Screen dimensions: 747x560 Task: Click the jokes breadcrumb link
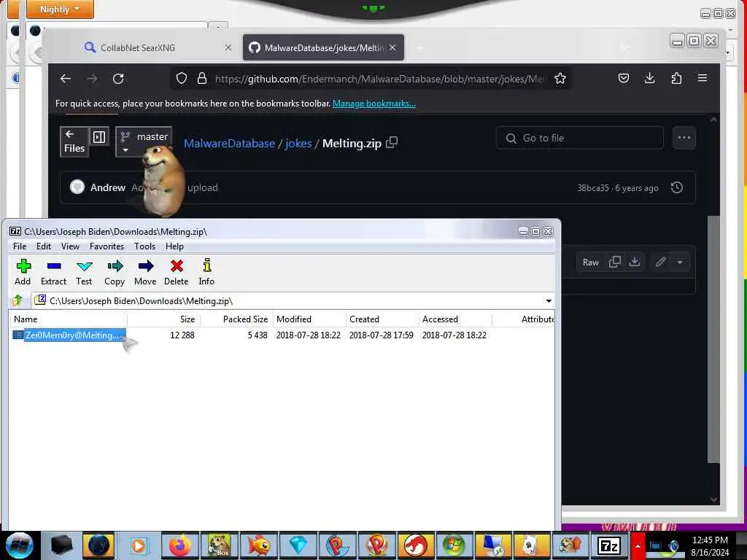click(x=298, y=144)
